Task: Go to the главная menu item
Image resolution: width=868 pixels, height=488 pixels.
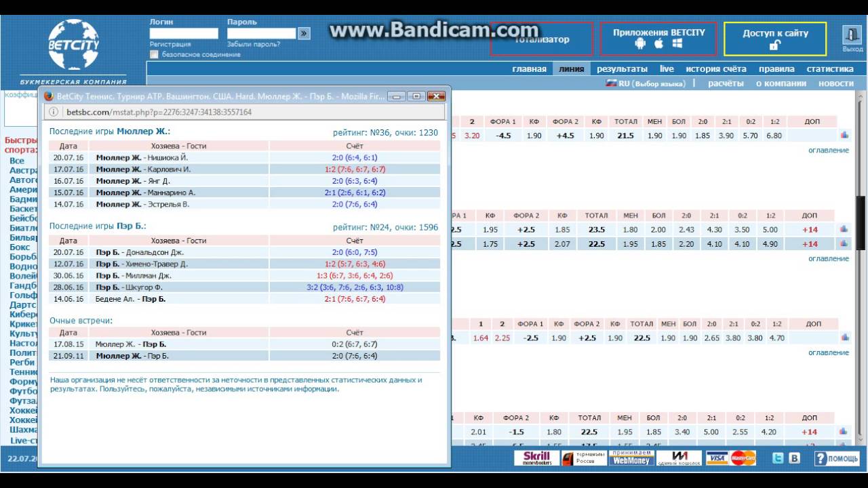Action: pyautogui.click(x=529, y=68)
